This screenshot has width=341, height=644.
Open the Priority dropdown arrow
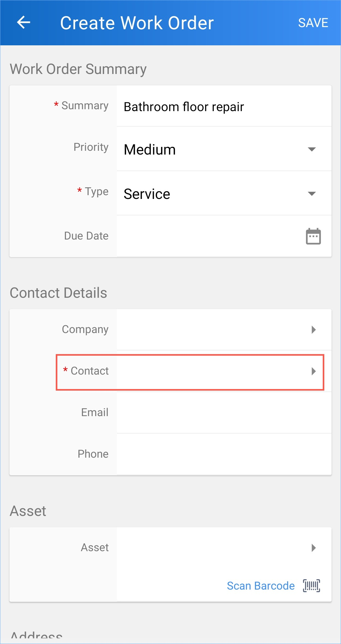(312, 149)
